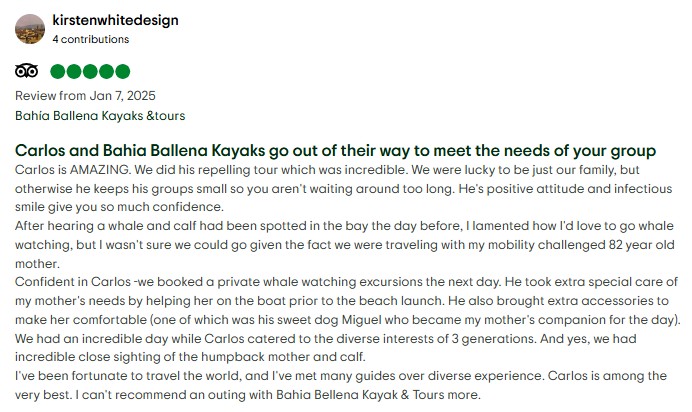Click the second green rating bubble
Screen dimensions: 692x412
74,71
